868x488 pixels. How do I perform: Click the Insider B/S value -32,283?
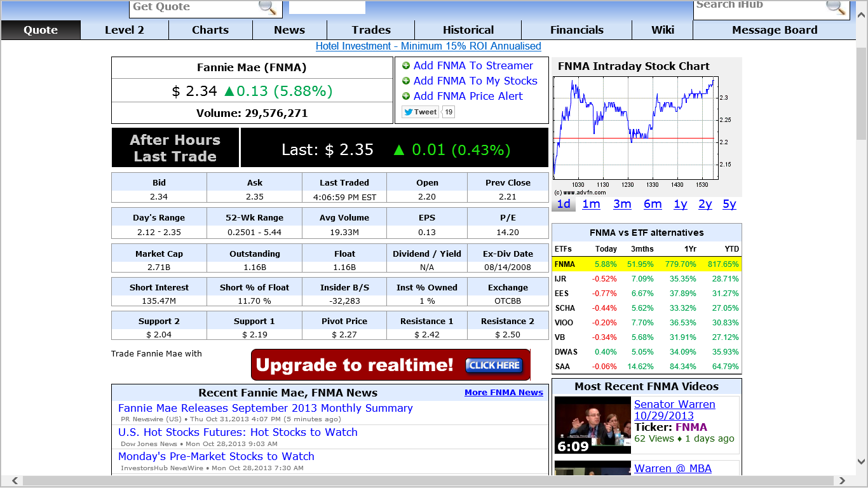pos(344,301)
